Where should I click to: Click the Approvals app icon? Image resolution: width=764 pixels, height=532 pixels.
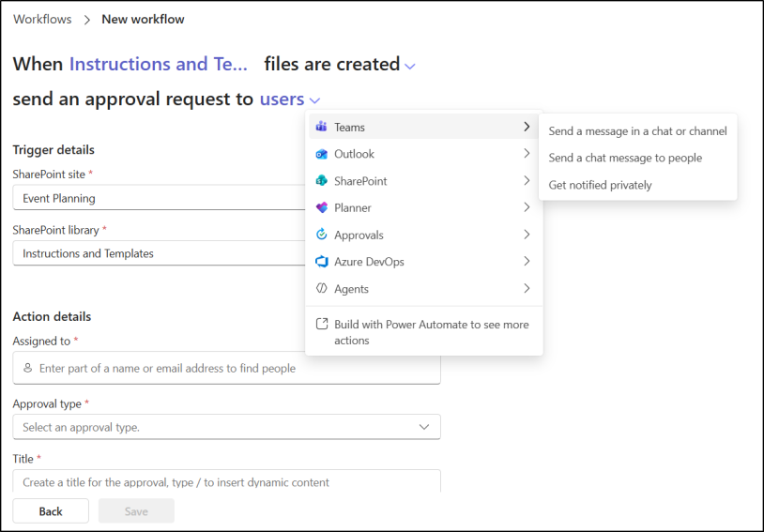click(x=322, y=235)
